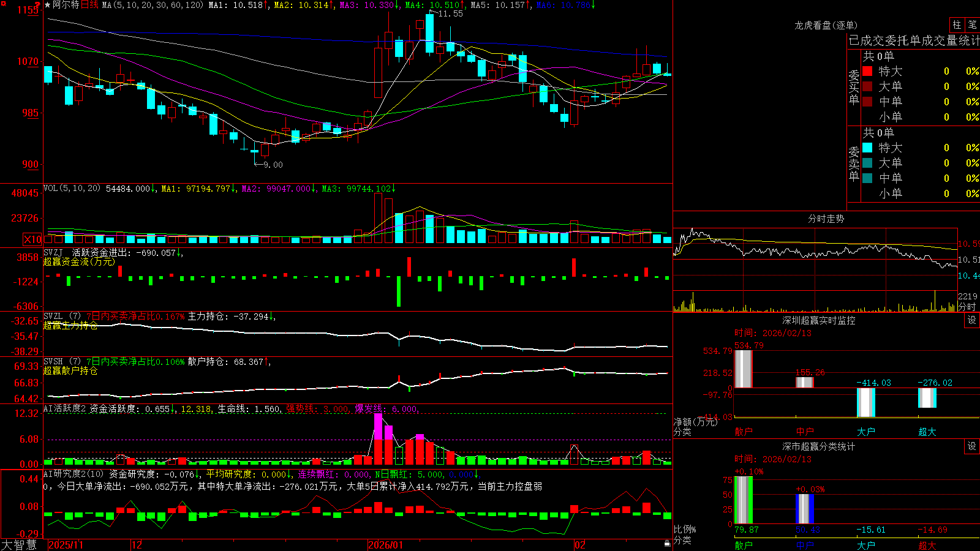Select the 龙虎看盘(逐单) panel title
This screenshot has width=980, height=551.
pos(826,25)
